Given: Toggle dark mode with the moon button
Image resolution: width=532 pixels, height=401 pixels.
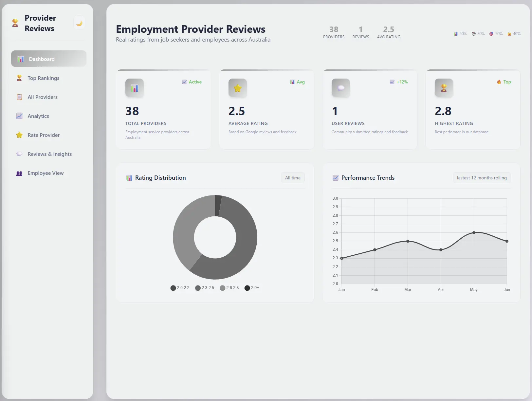Looking at the screenshot, I should click(x=79, y=22).
